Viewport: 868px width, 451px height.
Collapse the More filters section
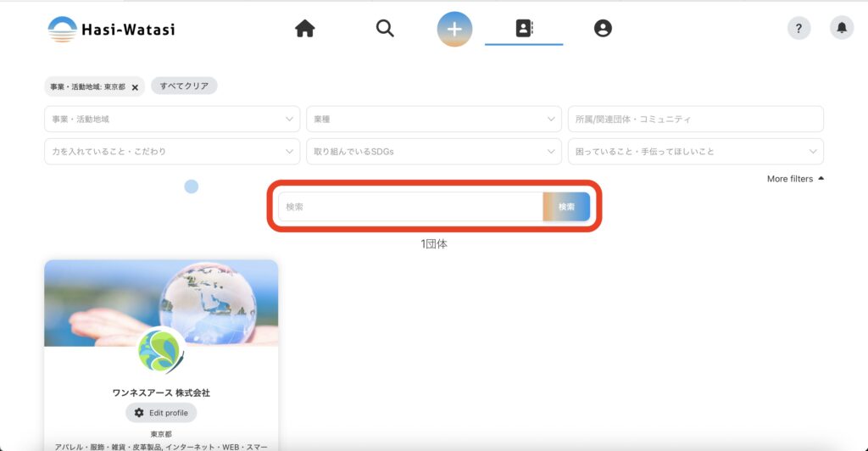pos(795,179)
